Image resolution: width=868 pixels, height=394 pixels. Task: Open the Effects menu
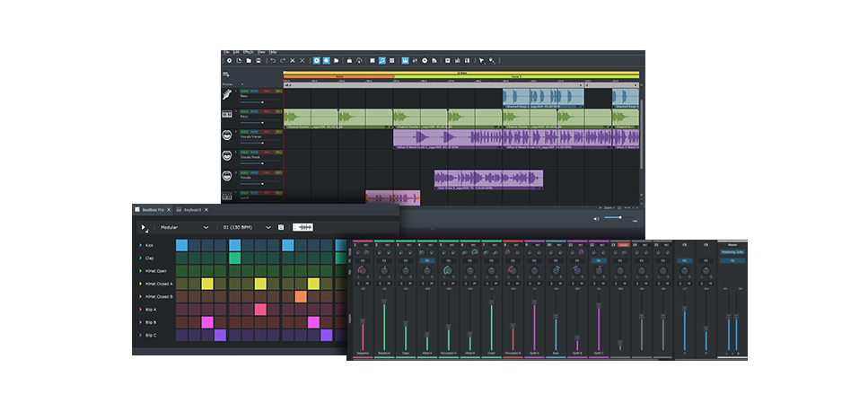tap(248, 52)
